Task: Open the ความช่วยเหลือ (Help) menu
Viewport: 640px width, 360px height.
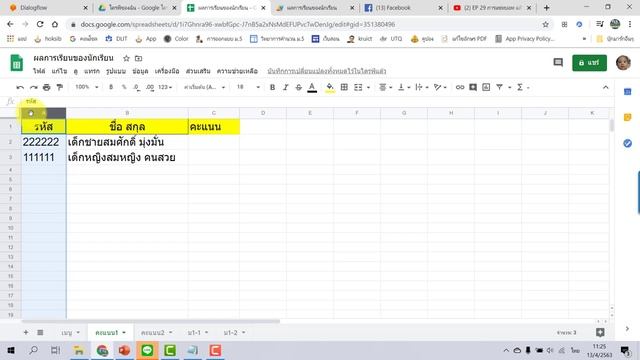Action: click(237, 71)
